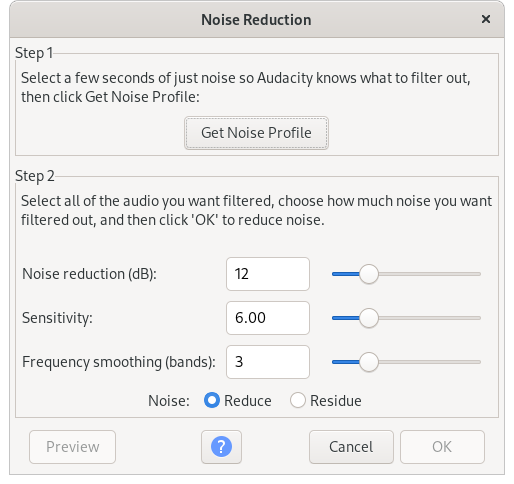Click the Sensitivity slider handle
The width and height of the screenshot is (514, 484).
pyautogui.click(x=369, y=318)
